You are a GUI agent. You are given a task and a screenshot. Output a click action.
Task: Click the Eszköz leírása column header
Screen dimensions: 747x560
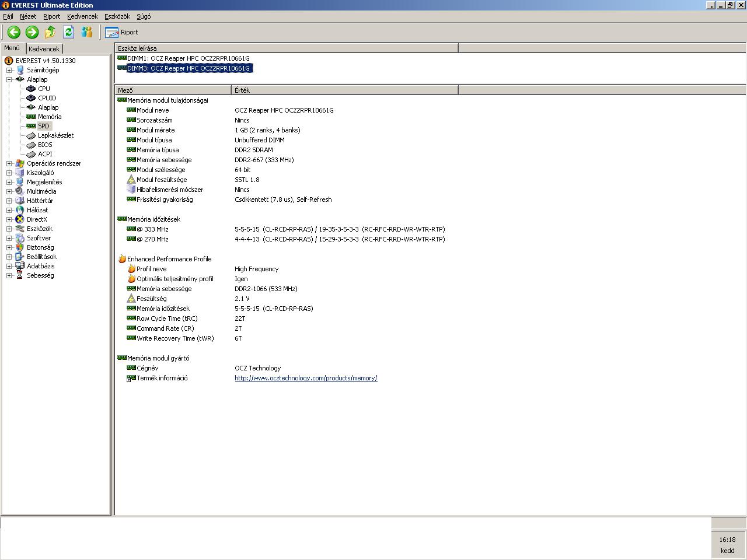pyautogui.click(x=287, y=48)
